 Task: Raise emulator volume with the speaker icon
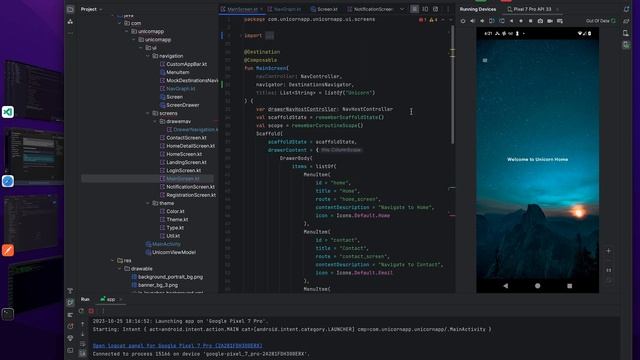click(472, 21)
